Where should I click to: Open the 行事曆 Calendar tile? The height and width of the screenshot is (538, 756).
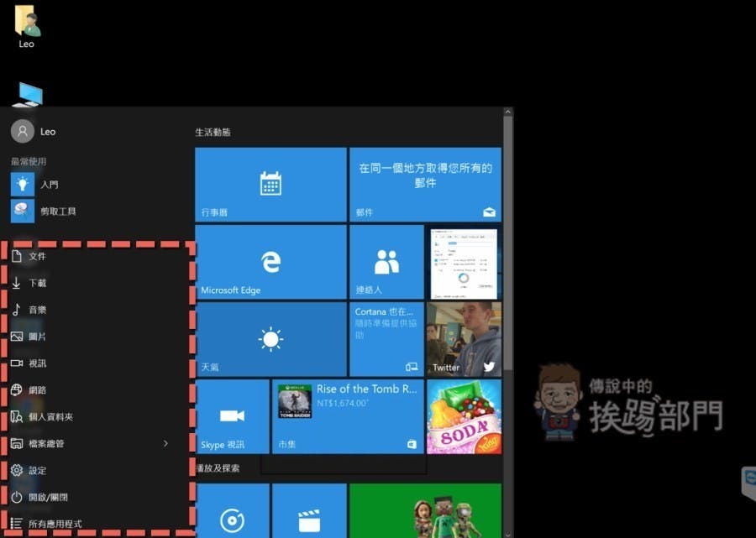[270, 185]
